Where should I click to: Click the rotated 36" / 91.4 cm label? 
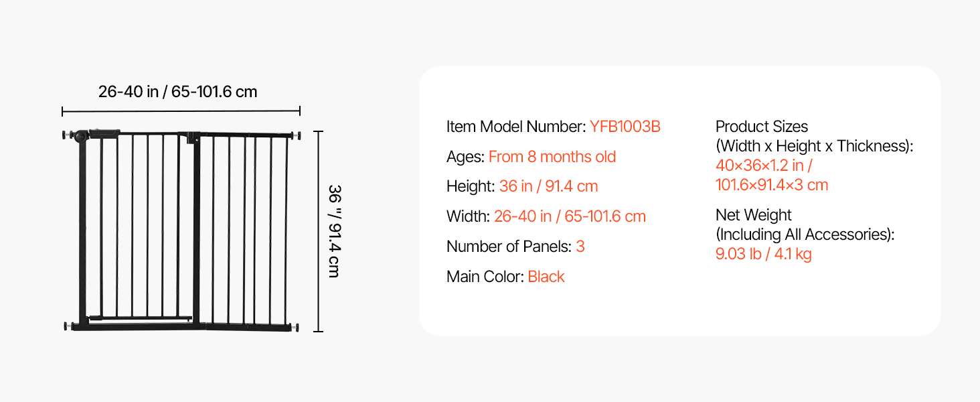333,231
